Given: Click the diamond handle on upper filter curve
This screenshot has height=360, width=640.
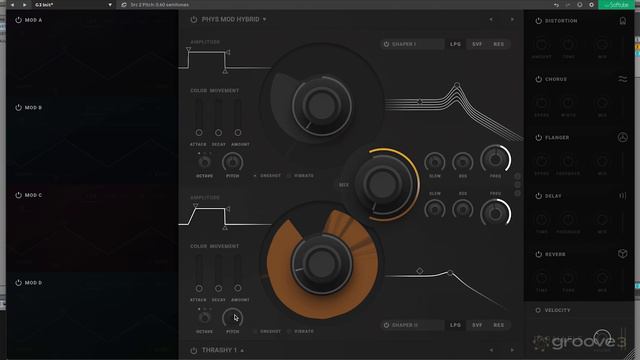Looking at the screenshot, I should click(x=420, y=101).
